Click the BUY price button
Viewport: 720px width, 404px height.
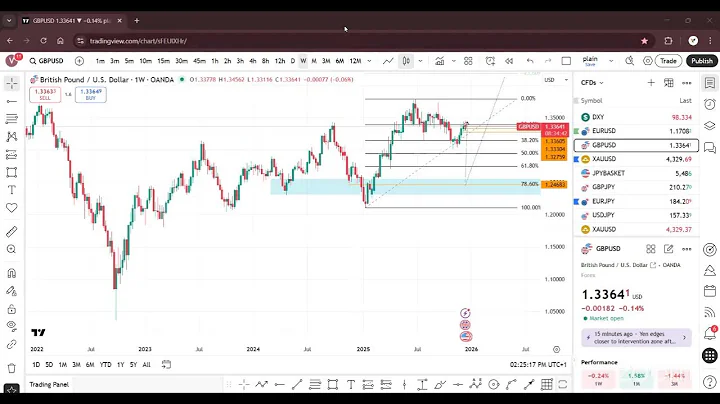tap(90, 95)
